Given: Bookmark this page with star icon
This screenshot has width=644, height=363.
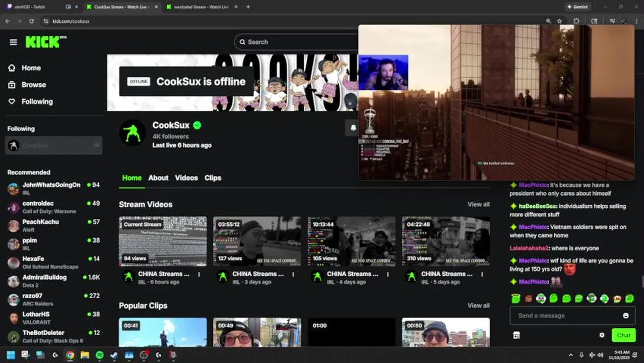Looking at the screenshot, I should pos(559,21).
